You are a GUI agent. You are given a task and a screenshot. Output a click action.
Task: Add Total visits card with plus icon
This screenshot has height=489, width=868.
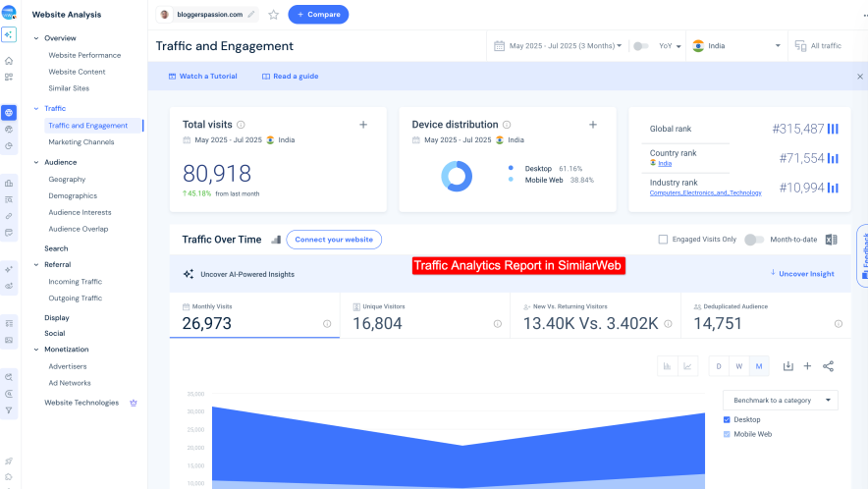(x=363, y=125)
